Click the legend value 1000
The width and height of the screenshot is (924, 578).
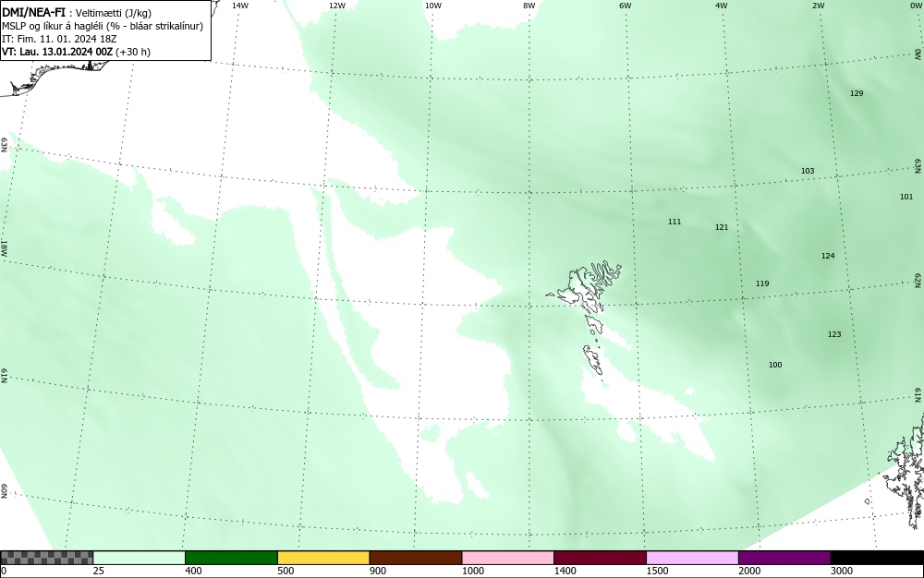click(473, 571)
